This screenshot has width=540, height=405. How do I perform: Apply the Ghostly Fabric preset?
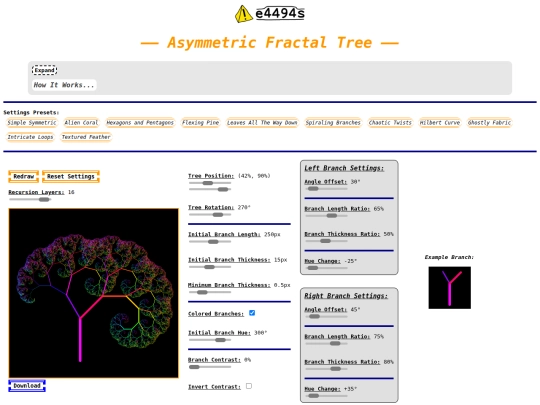pos(489,123)
